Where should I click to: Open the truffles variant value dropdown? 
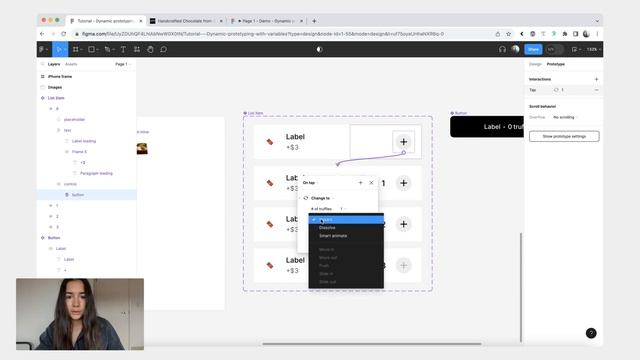(x=343, y=209)
